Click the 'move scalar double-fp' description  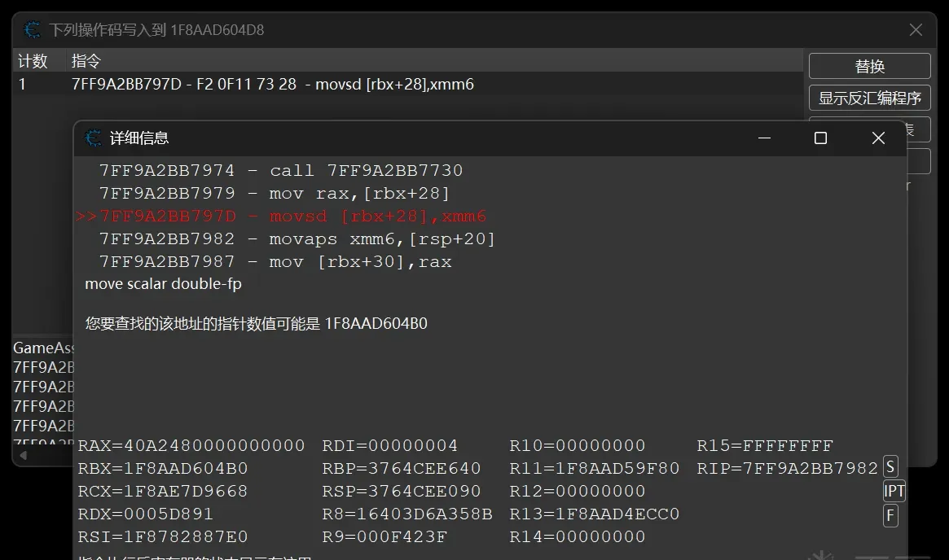pos(164,283)
